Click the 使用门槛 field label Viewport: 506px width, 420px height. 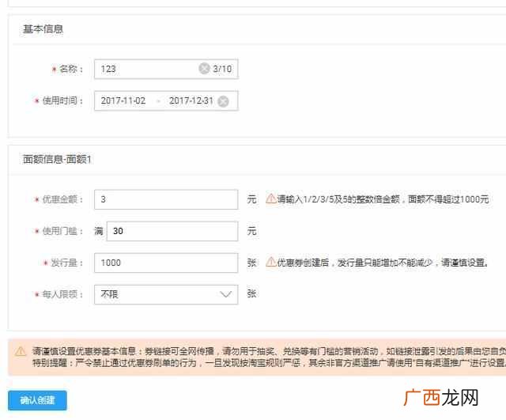pyautogui.click(x=62, y=231)
